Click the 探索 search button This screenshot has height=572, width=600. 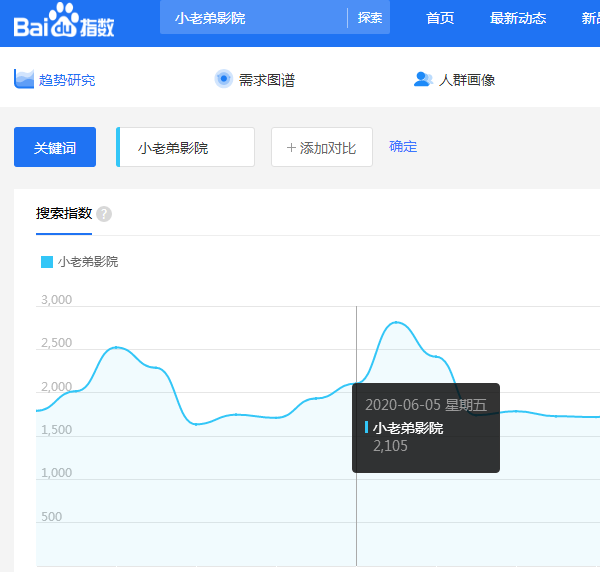click(x=370, y=18)
